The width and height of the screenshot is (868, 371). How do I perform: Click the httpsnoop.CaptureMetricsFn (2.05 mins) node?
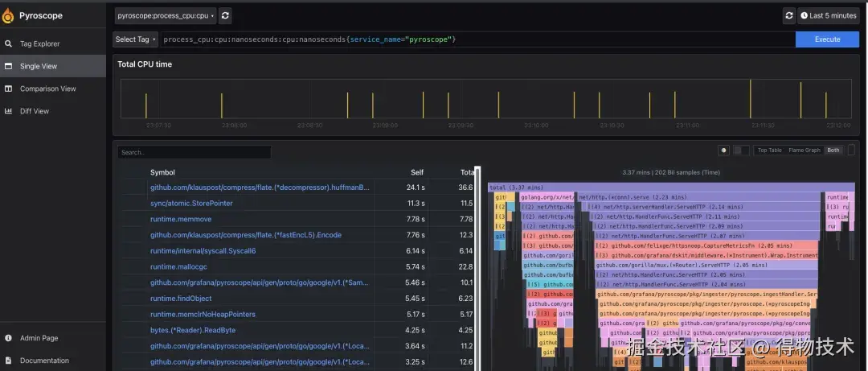pos(706,245)
